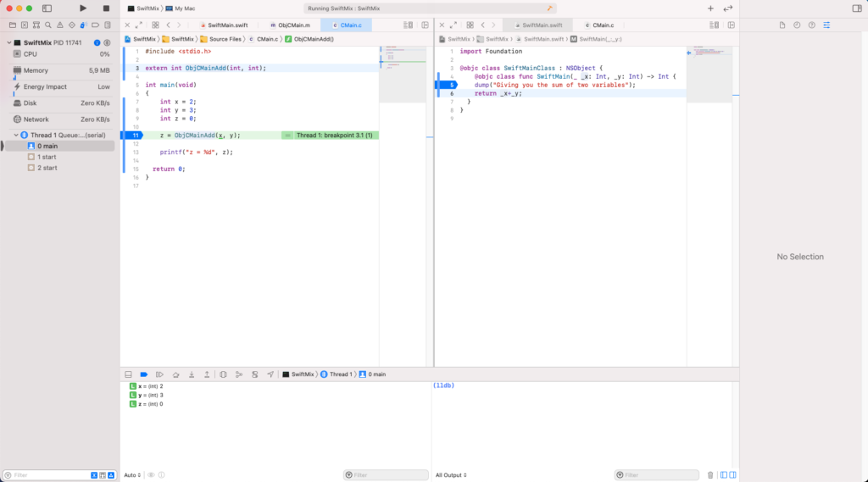Deactivate breakpoints with the blue breakpoint toggle
Viewport: 868px width, 482px height.
tap(143, 374)
